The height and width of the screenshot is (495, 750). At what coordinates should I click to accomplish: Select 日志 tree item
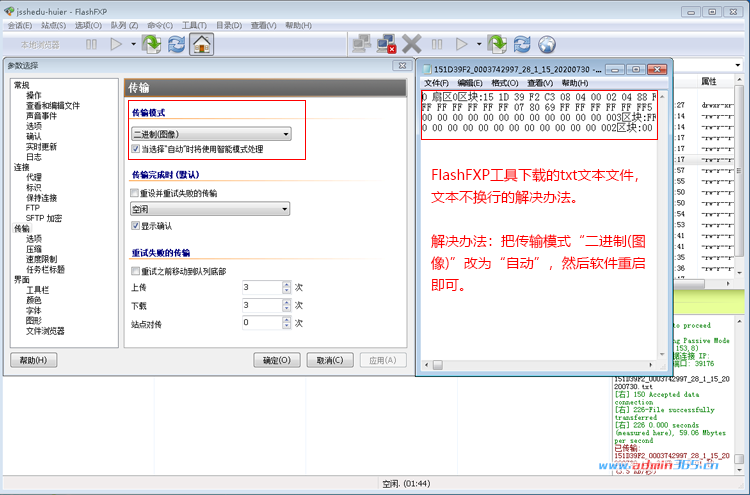coord(33,157)
